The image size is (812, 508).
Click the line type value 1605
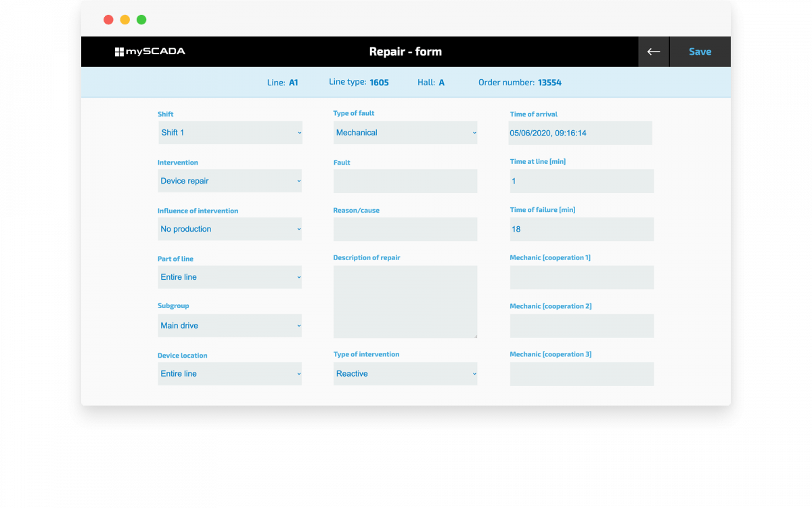pyautogui.click(x=379, y=83)
